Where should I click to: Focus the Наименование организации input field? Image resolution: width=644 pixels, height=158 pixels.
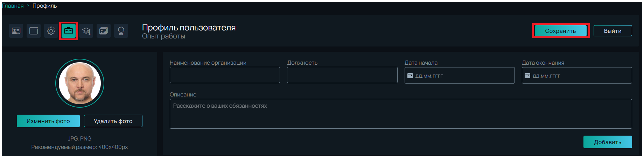[225, 75]
